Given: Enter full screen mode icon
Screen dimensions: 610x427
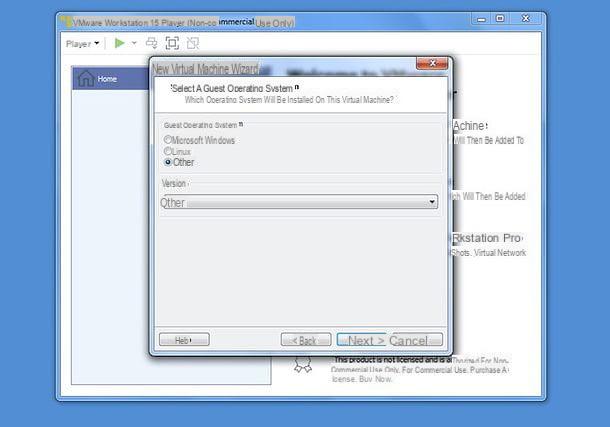Looking at the screenshot, I should click(172, 43).
